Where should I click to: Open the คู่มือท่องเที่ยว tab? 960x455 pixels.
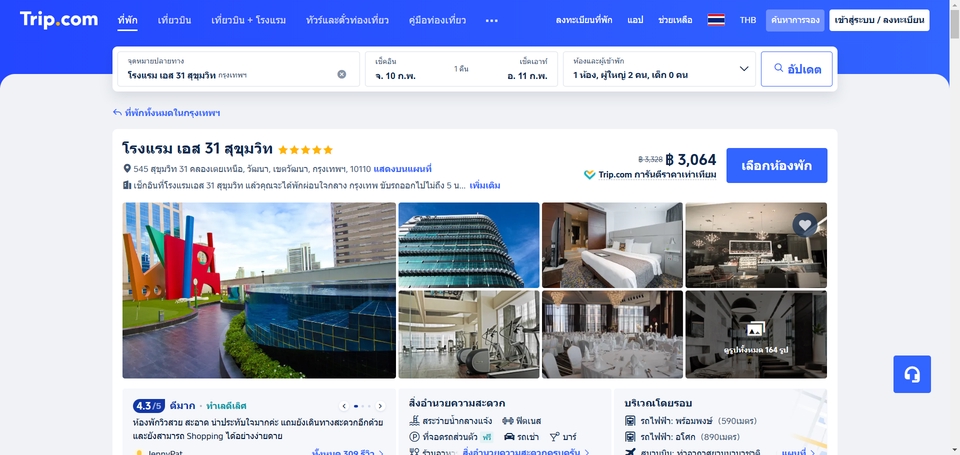coord(437,20)
